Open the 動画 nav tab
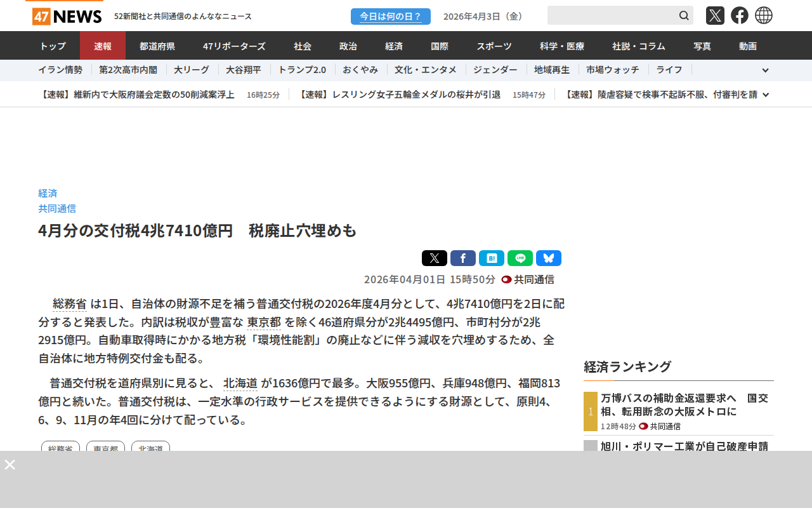 pyautogui.click(x=748, y=46)
